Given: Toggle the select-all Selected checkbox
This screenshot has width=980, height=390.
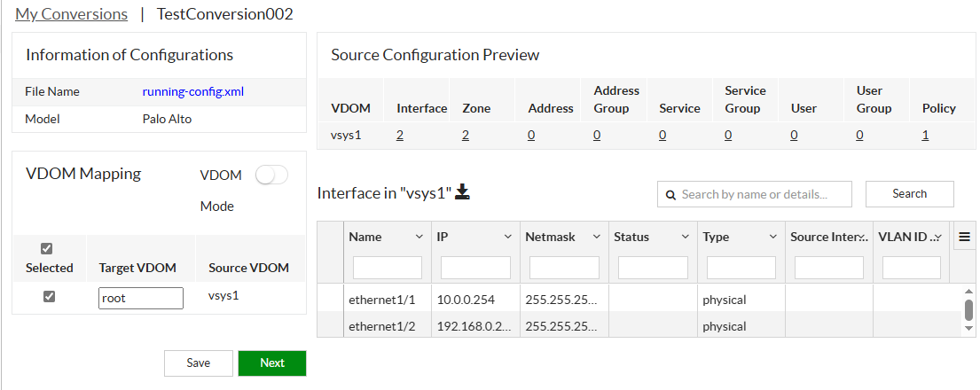Looking at the screenshot, I should point(47,248).
